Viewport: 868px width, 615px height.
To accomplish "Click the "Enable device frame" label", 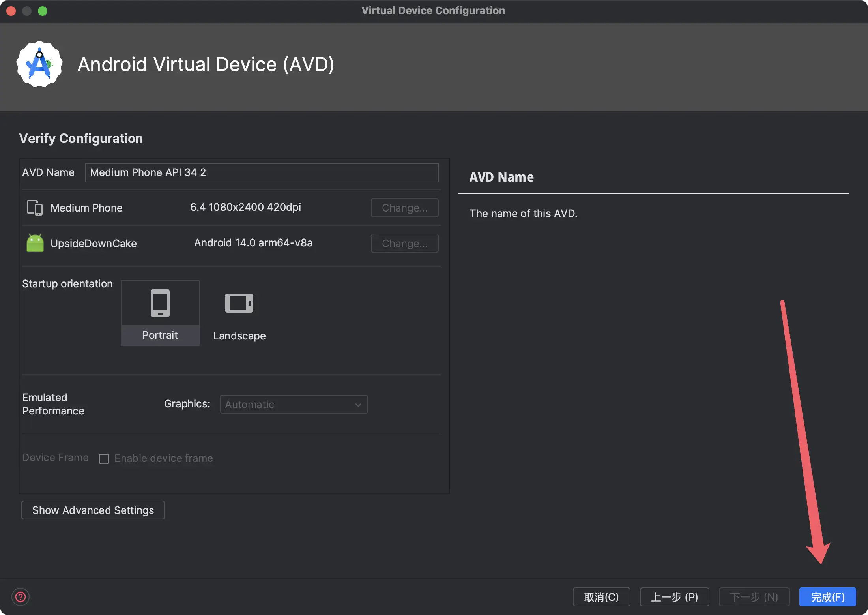I will pyautogui.click(x=164, y=458).
